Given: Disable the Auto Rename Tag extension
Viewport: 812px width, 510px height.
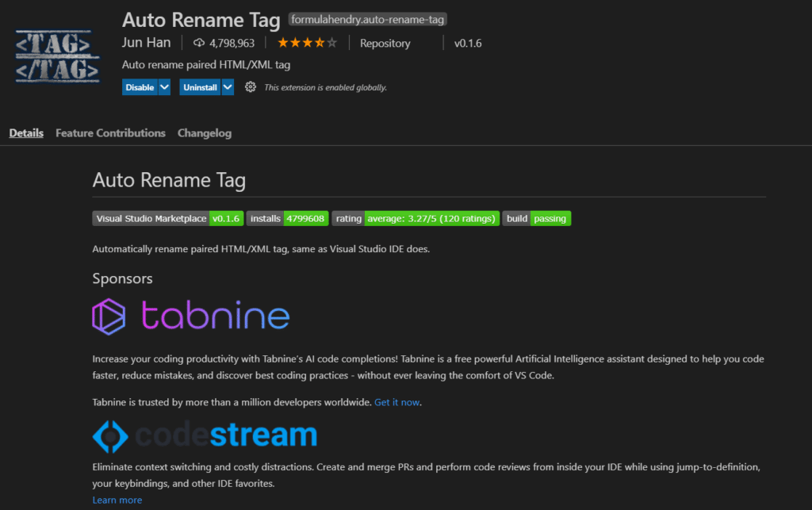Looking at the screenshot, I should tap(140, 87).
